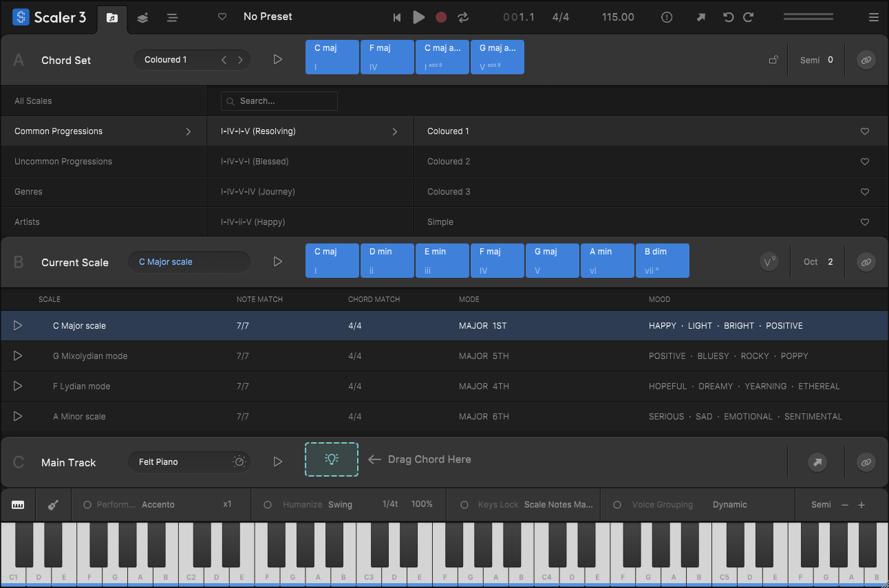Turn on Humanize Swing toggle
This screenshot has width=889, height=588.
click(268, 505)
